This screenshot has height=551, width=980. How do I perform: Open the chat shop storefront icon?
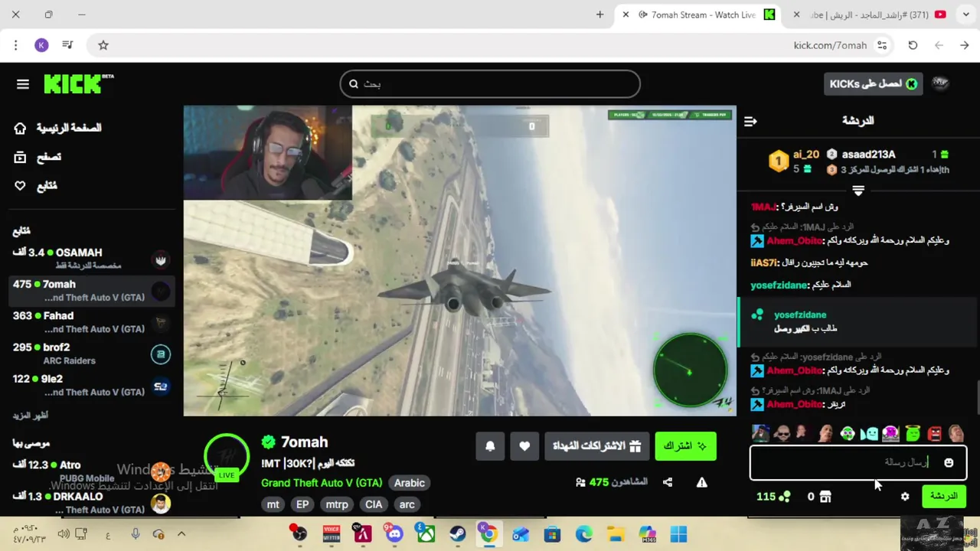tap(825, 497)
